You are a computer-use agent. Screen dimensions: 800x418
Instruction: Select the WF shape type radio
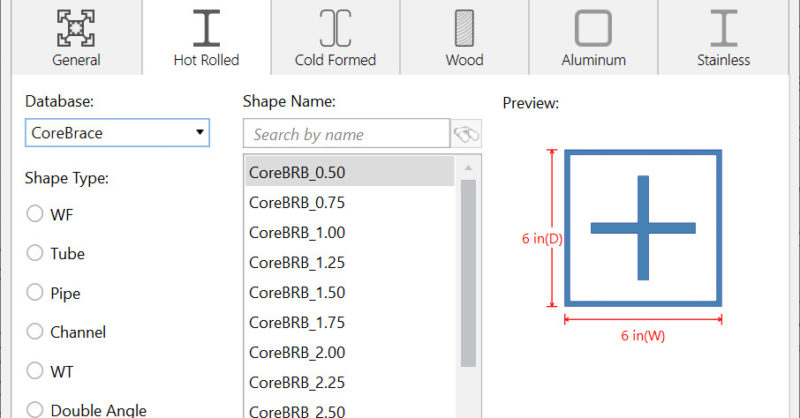tap(35, 213)
